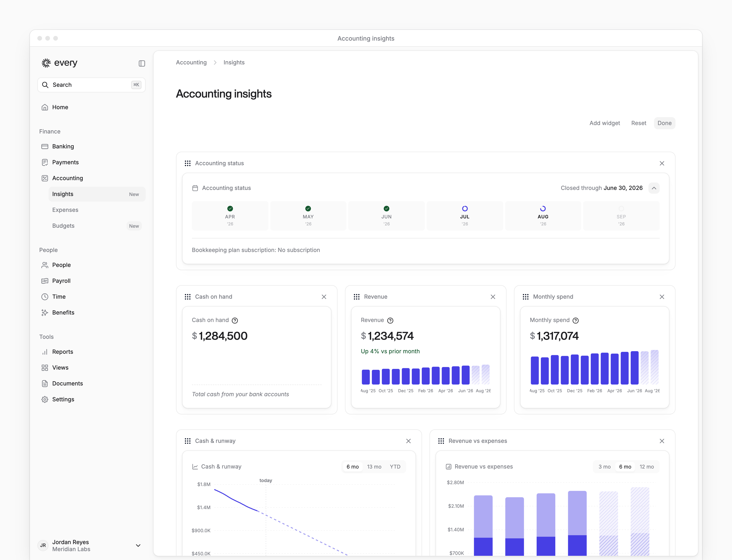Click the Accounting breadcrumb link

click(x=191, y=62)
